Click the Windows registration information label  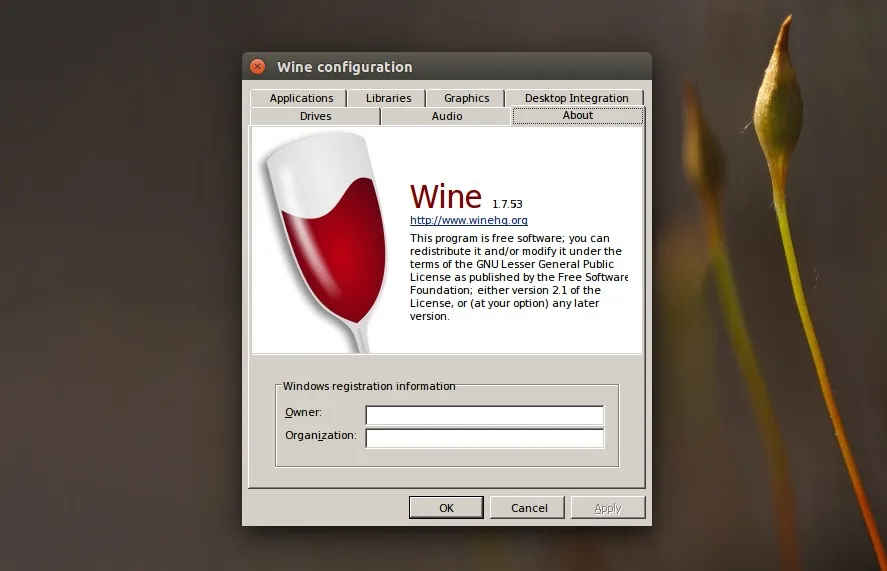[369, 386]
